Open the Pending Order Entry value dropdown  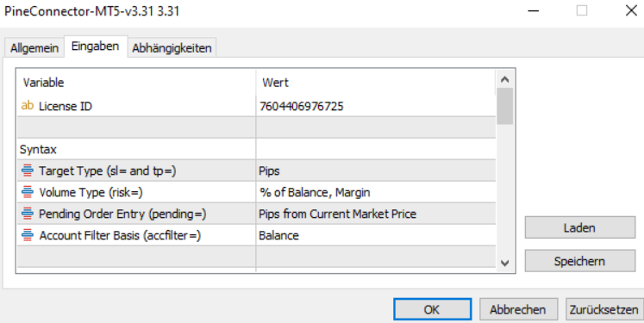tap(375, 214)
